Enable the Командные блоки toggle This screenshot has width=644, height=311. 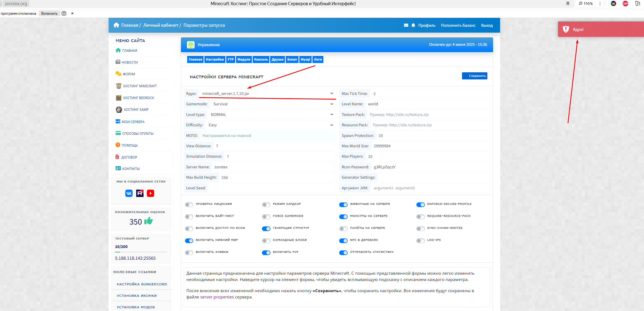(x=266, y=240)
